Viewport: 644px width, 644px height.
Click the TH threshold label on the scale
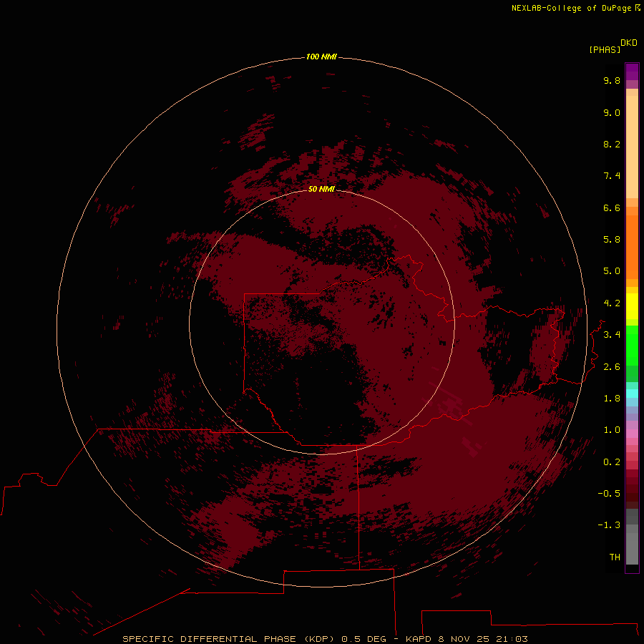point(615,557)
